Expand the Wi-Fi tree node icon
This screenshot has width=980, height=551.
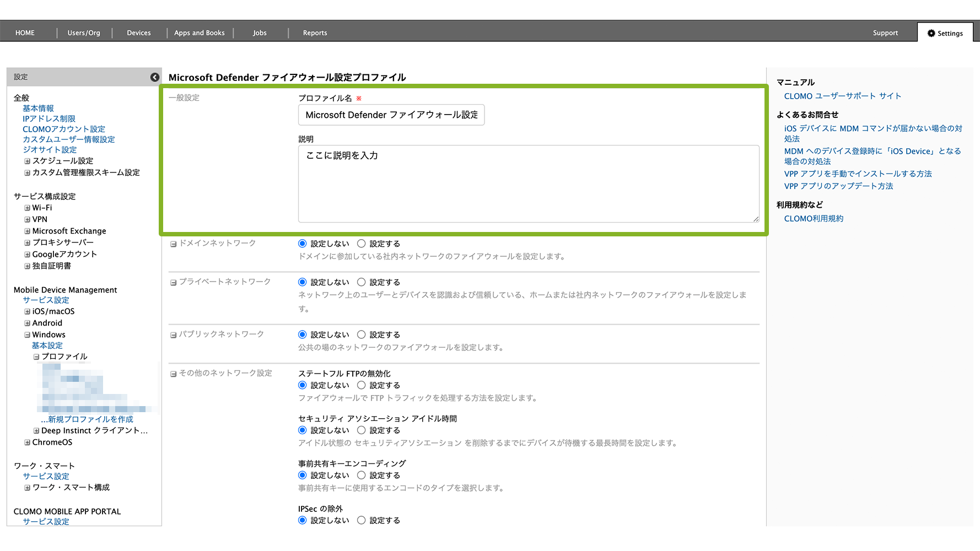[x=27, y=208]
